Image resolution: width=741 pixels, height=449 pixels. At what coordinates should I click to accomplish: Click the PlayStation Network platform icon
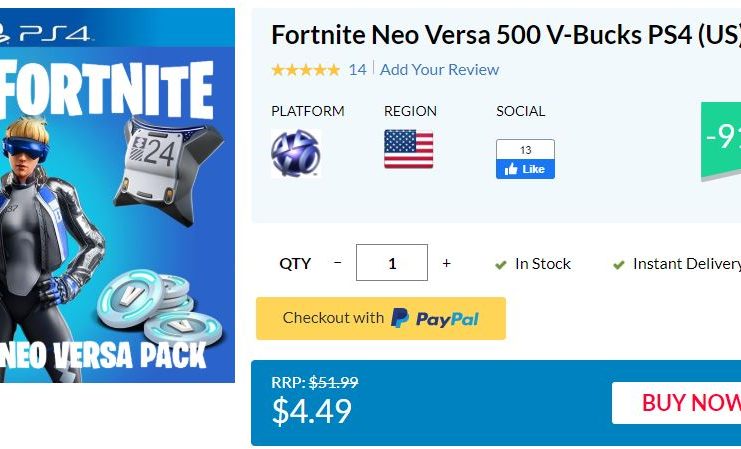click(x=296, y=154)
